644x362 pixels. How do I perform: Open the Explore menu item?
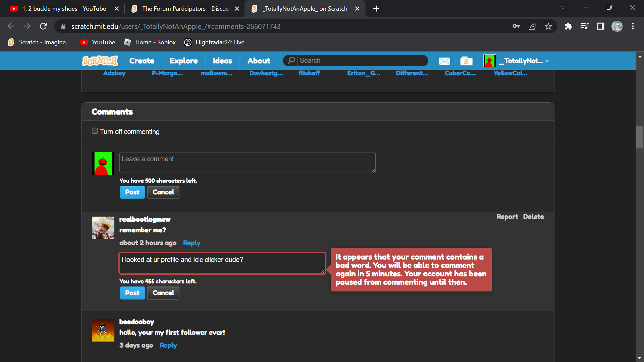click(183, 61)
